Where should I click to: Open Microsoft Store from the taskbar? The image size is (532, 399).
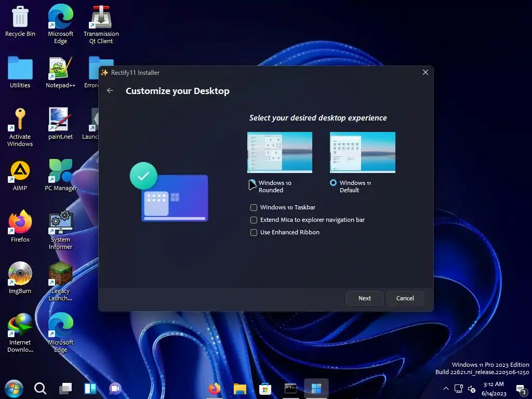pyautogui.click(x=265, y=389)
